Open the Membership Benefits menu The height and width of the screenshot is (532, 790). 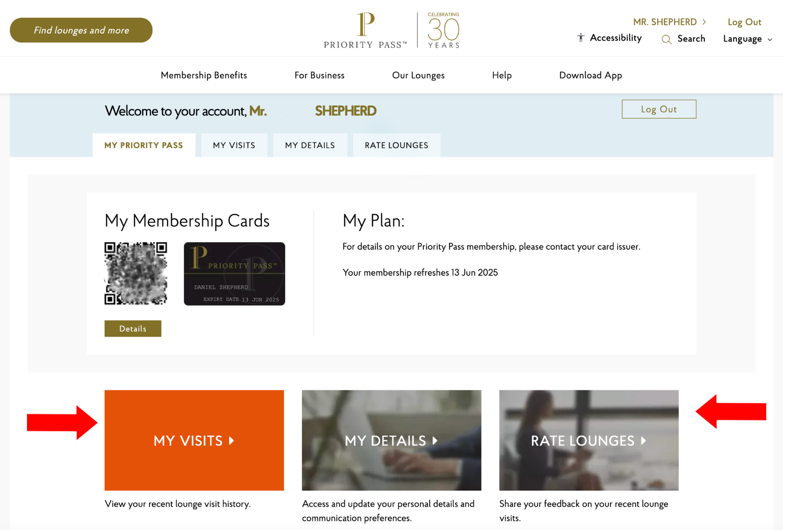coord(204,75)
